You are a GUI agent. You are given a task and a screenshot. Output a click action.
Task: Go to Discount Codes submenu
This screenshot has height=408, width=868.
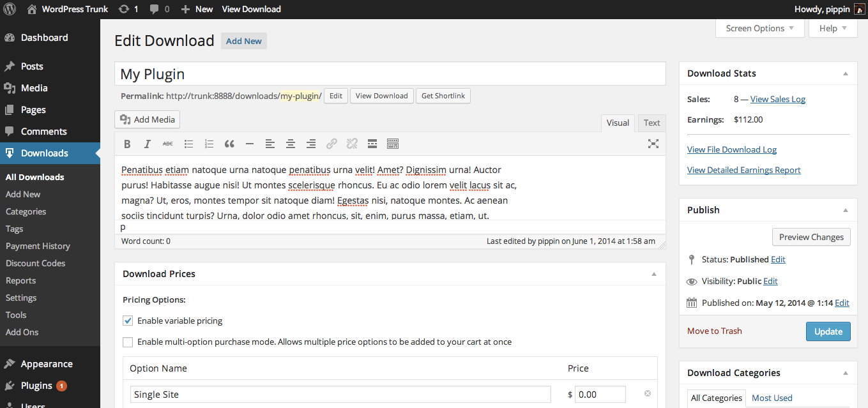click(35, 263)
